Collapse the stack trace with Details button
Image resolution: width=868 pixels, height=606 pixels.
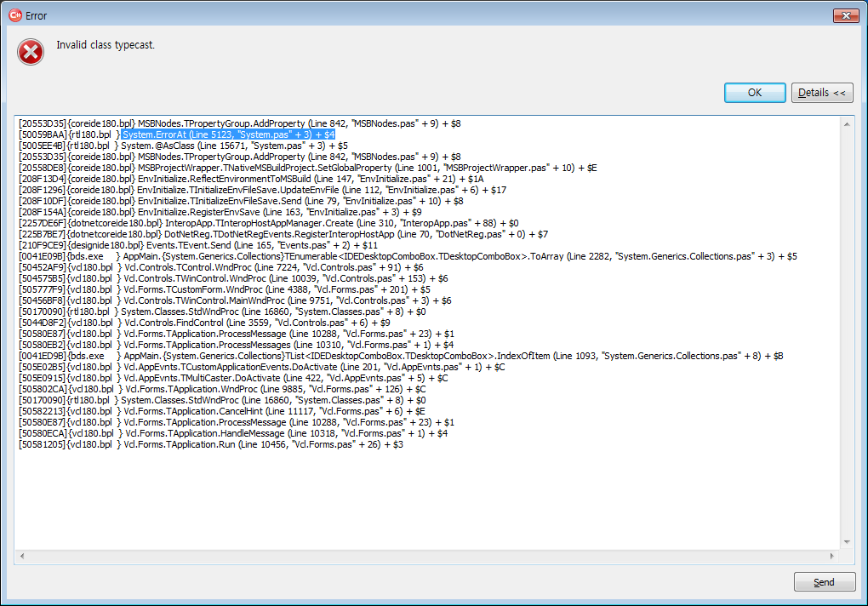(x=821, y=93)
